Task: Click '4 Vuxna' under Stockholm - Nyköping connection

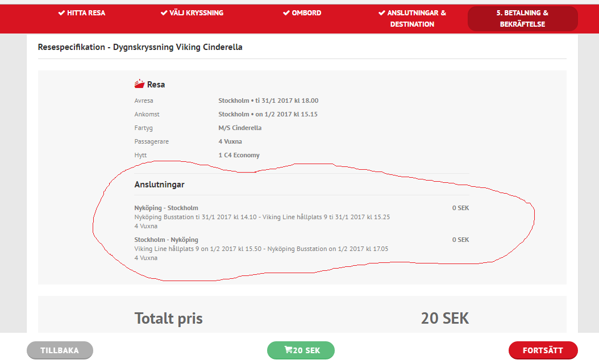Action: click(x=145, y=258)
